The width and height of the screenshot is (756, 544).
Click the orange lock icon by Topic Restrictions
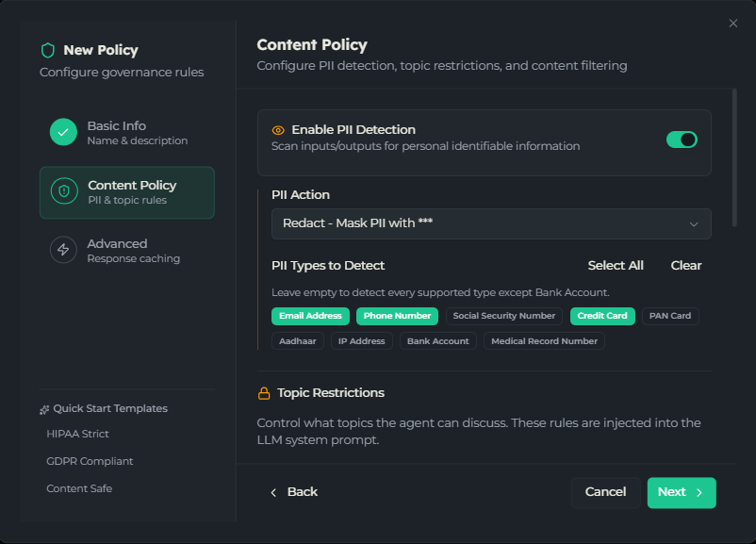pyautogui.click(x=264, y=393)
